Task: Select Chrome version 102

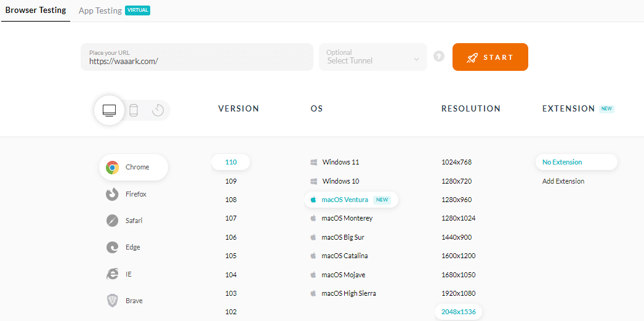Action: pos(231,312)
